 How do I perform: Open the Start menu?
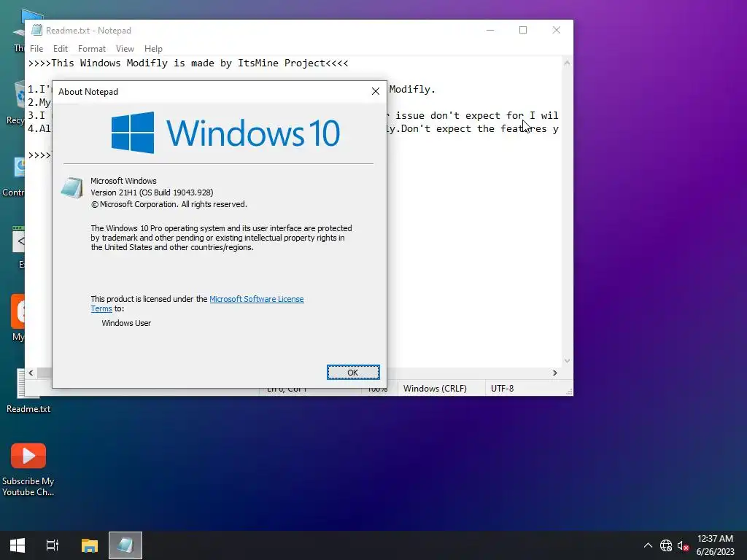(18, 545)
